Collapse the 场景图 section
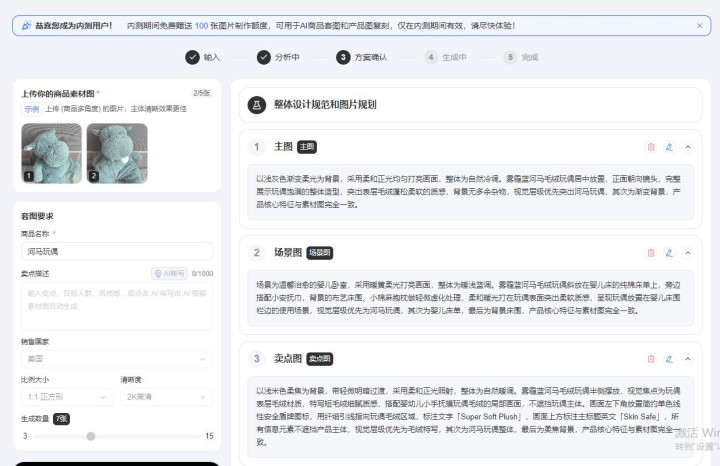 [x=687, y=253]
